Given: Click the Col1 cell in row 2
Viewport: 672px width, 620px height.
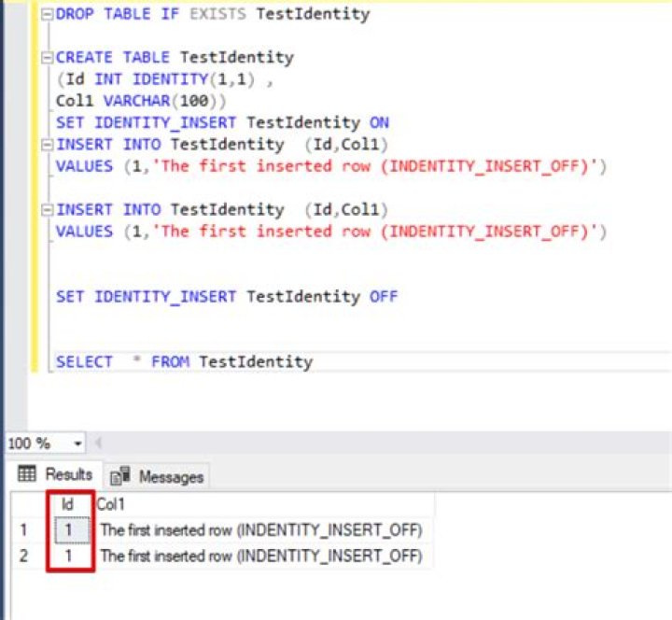Looking at the screenshot, I should point(261,557).
